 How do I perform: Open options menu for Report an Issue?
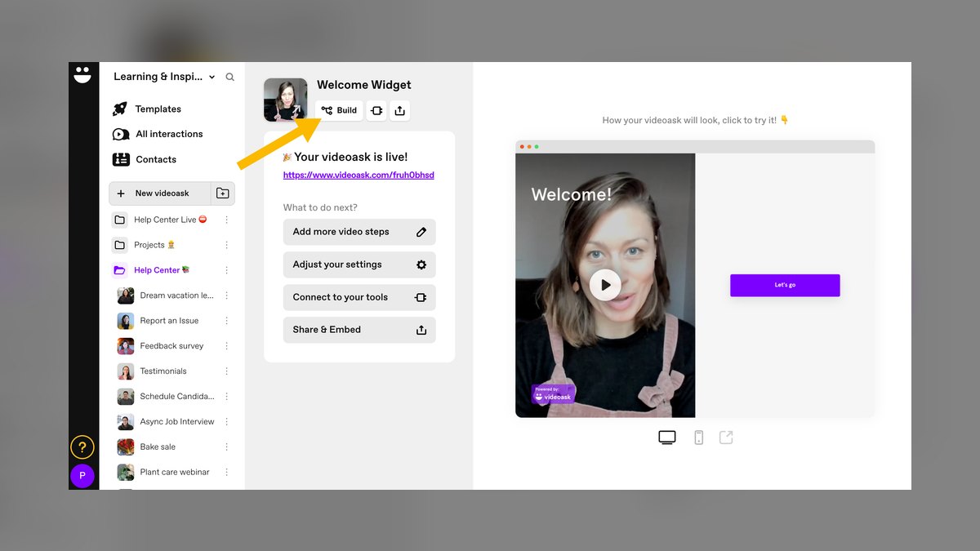[227, 321]
